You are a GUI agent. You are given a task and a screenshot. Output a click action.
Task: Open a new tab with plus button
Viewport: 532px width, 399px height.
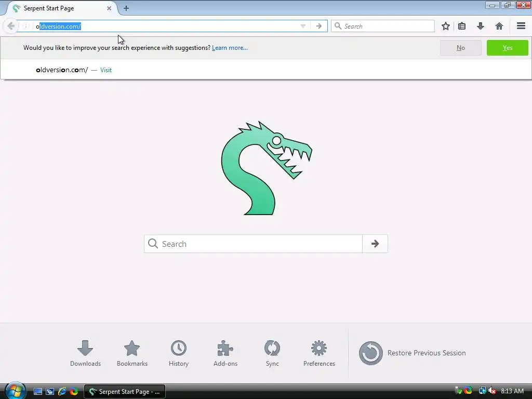[126, 8]
